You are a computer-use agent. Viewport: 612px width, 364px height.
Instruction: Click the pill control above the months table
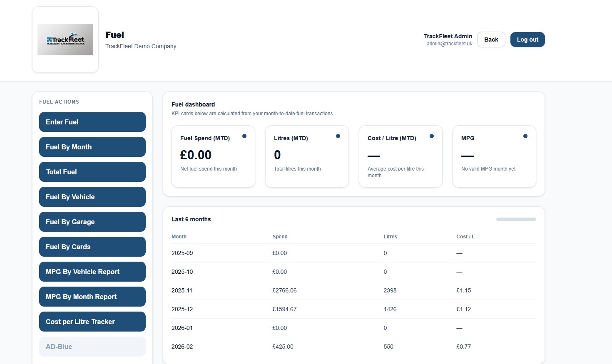516,219
